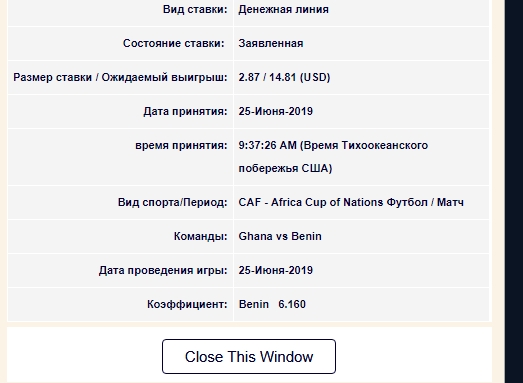
Task: Click the 'Состояние ставки:' label
Action: (174, 43)
